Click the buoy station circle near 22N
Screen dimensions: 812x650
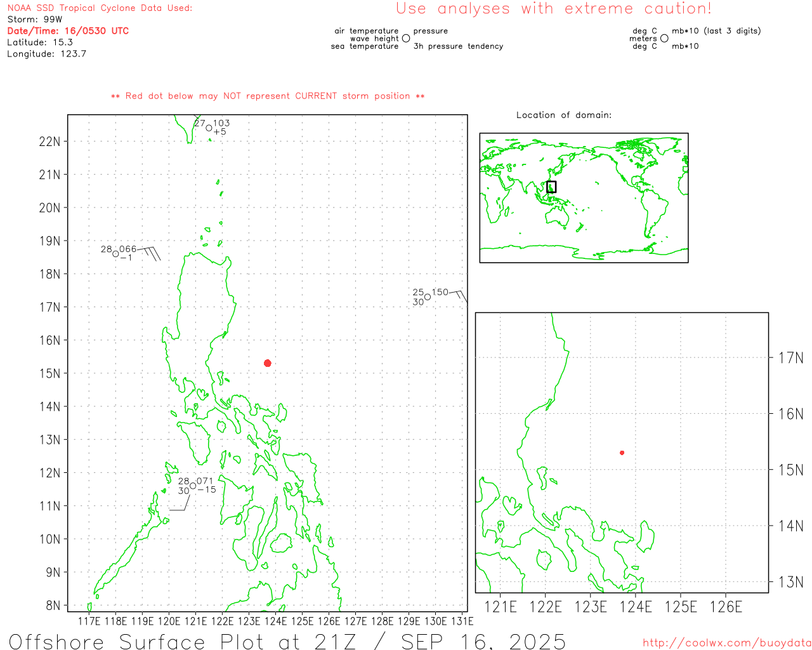click(x=209, y=128)
